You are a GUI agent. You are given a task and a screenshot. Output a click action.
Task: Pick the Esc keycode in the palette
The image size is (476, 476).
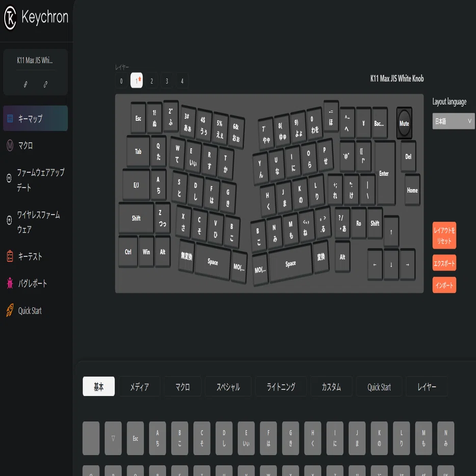136,438
